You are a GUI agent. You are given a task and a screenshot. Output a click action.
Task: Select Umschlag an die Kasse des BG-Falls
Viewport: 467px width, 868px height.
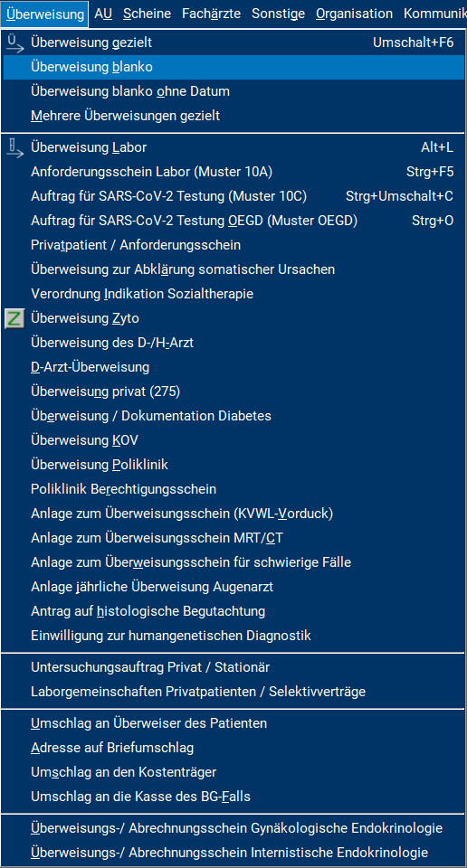coord(233,797)
